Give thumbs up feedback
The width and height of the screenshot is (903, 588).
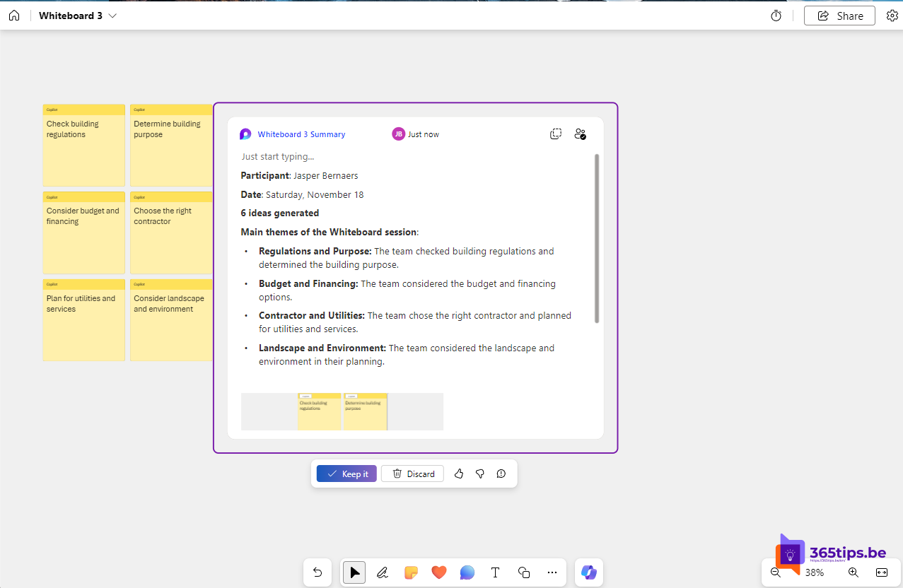click(x=459, y=474)
